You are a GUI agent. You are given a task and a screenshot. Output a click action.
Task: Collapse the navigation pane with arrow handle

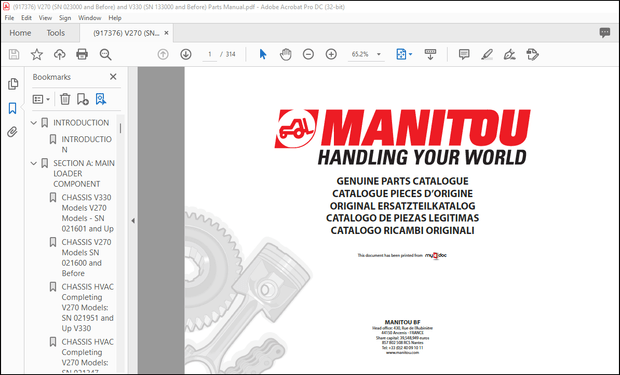(133, 221)
